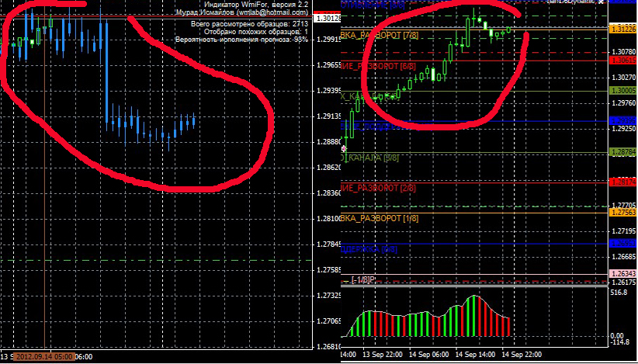
Task: Click the 1.29250 price axis value
Action: 623,129
